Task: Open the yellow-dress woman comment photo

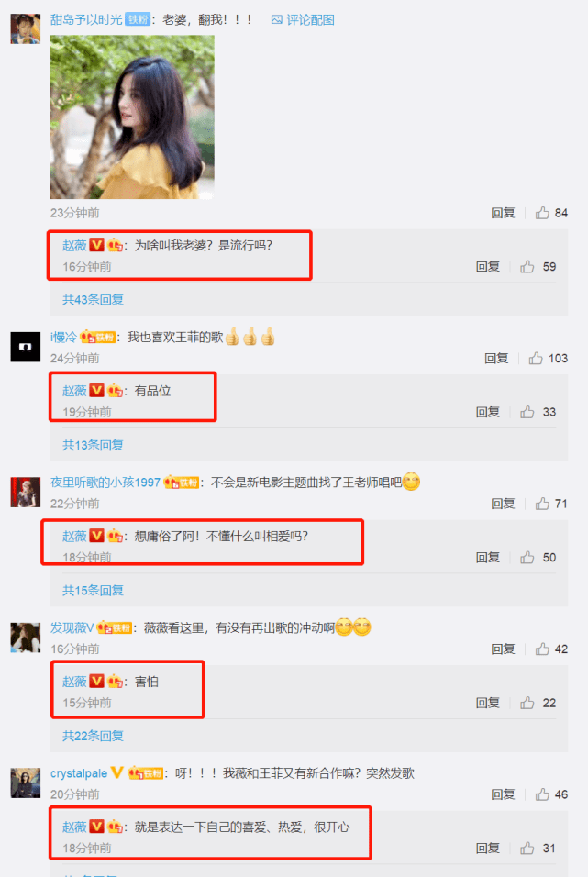Action: tap(132, 117)
